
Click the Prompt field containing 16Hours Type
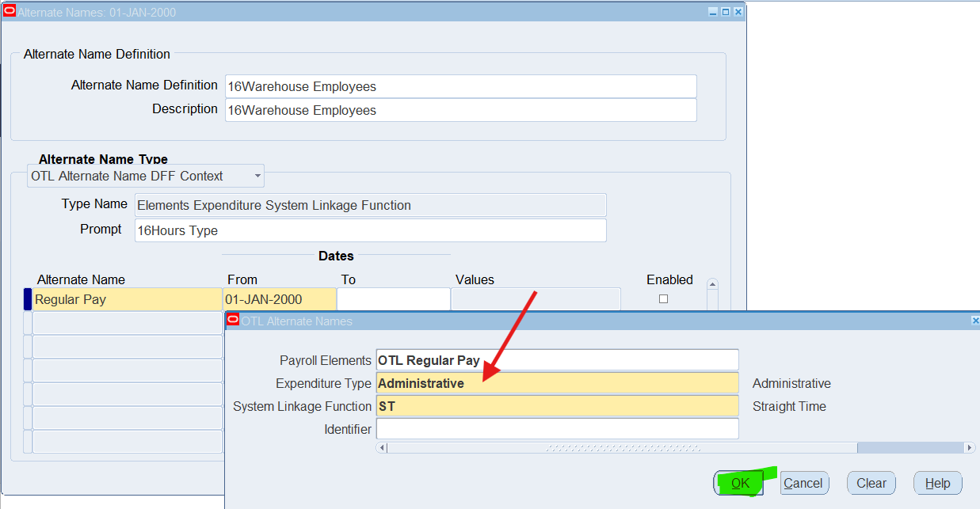(x=370, y=230)
